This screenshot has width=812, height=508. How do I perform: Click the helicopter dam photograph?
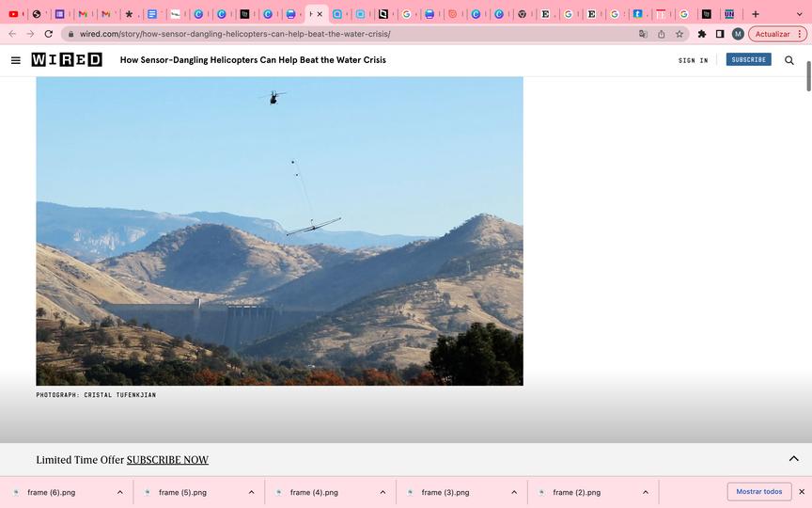click(280, 231)
